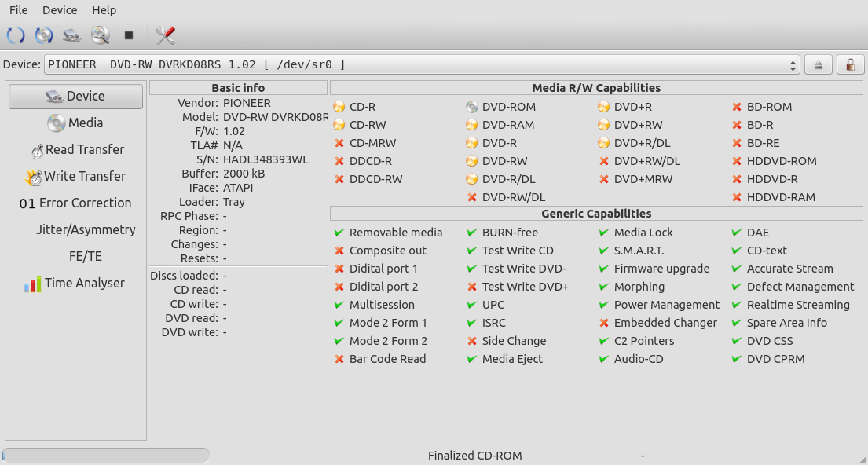Viewport: 868px width, 465px height.
Task: Click the disc icon beside DVD-RAM
Action: pyautogui.click(x=471, y=125)
